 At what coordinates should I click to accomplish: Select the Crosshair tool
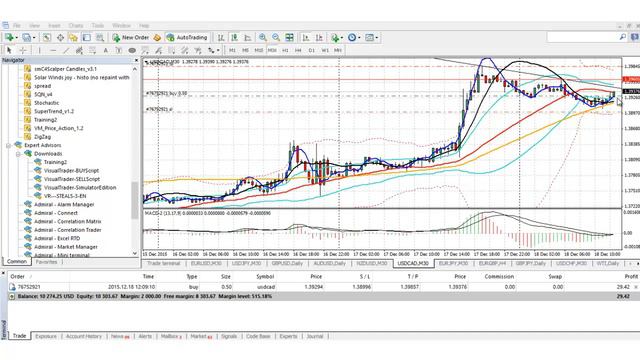[x=23, y=50]
